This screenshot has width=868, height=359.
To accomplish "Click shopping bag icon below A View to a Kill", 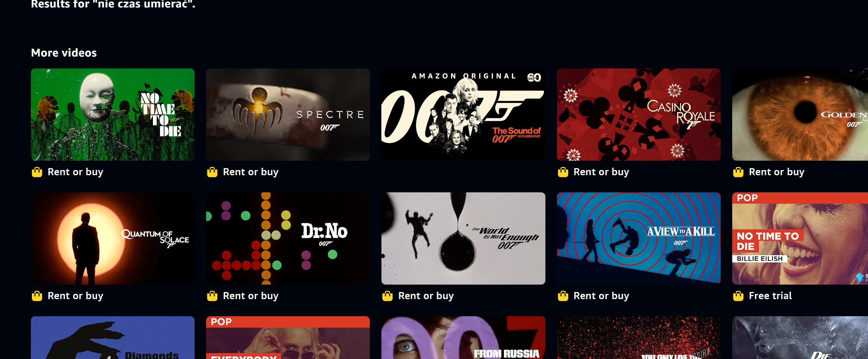I will [x=563, y=296].
